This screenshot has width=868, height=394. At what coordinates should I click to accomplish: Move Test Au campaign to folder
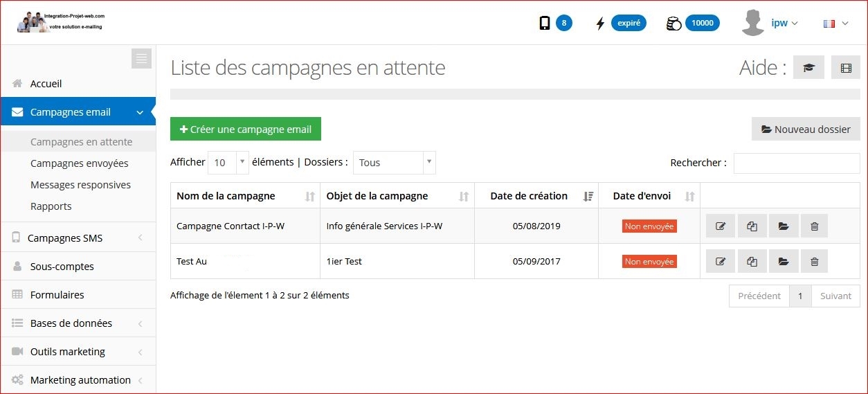coord(784,261)
